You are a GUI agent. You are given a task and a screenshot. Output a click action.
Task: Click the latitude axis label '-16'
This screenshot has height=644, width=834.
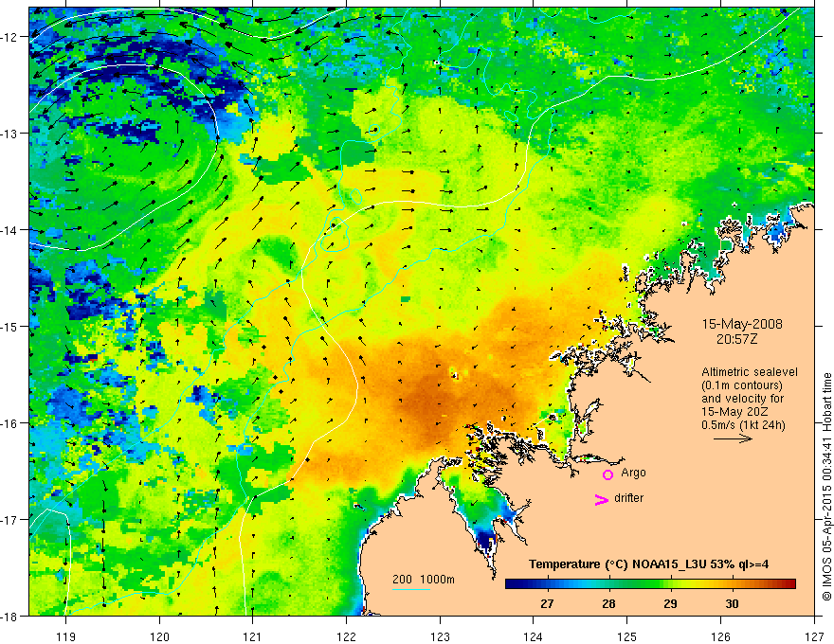9,423
